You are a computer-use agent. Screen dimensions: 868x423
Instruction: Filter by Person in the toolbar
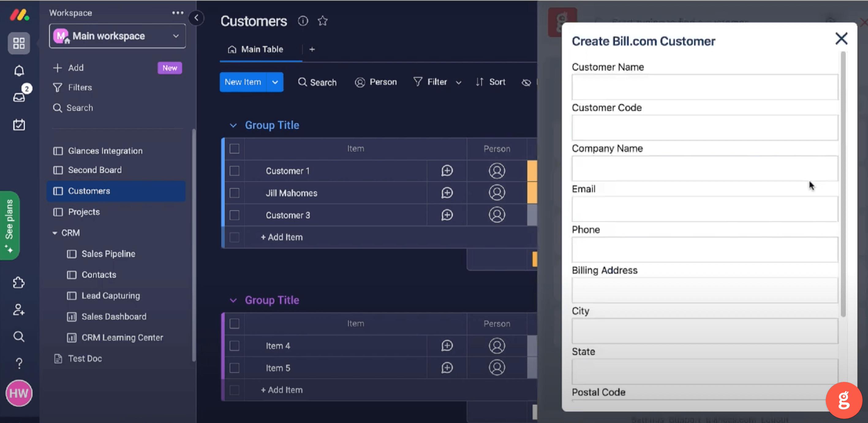(376, 82)
